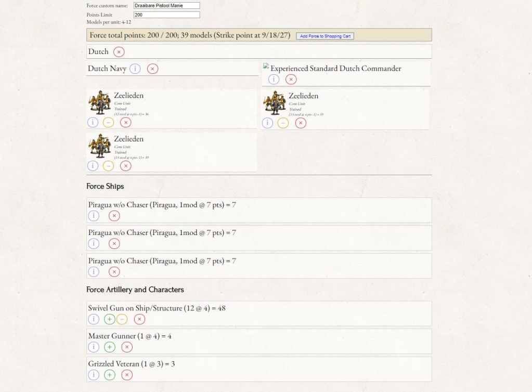Open Grizzled Veteran info
The width and height of the screenshot is (532, 392).
pyautogui.click(x=93, y=375)
